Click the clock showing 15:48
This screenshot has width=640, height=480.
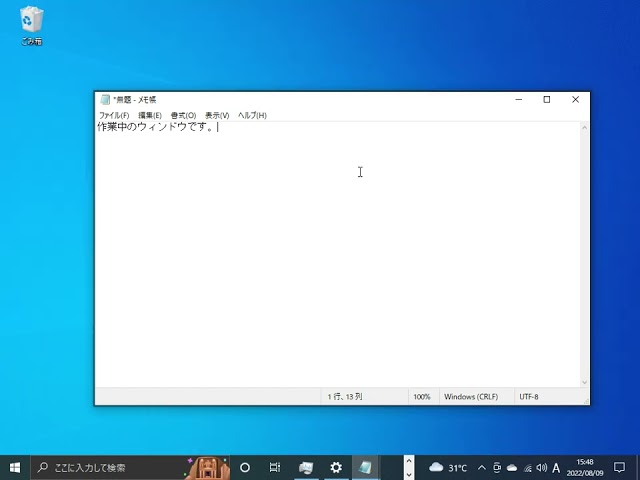point(586,467)
